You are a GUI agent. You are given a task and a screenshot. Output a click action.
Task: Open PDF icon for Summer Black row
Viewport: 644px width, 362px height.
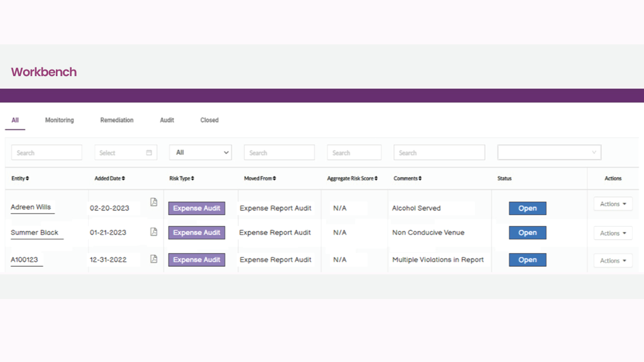[154, 232]
